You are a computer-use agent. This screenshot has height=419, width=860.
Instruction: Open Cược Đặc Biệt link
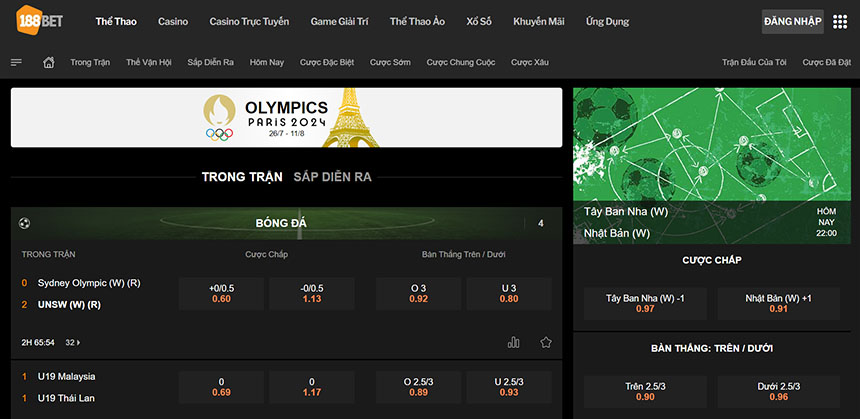[327, 63]
